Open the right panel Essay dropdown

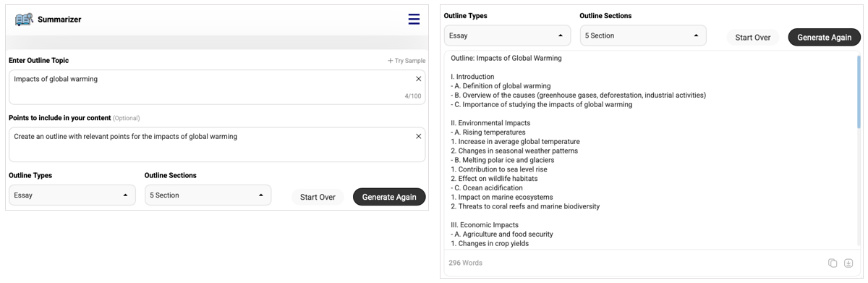tap(507, 35)
